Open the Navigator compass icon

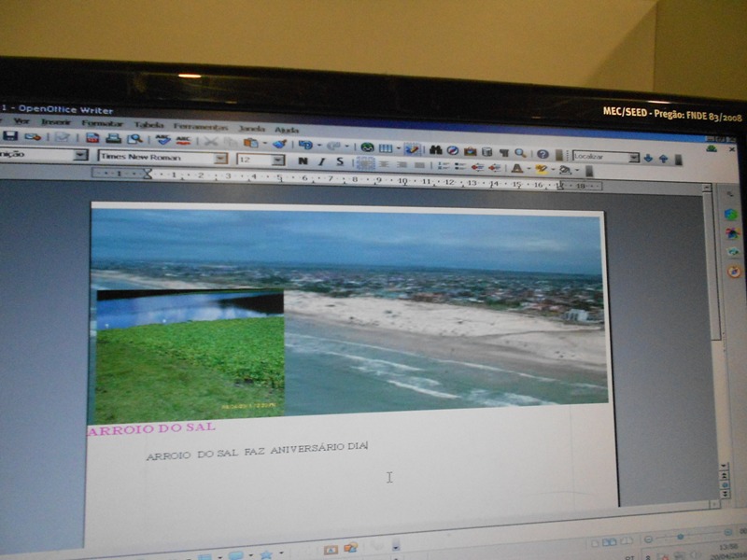453,150
